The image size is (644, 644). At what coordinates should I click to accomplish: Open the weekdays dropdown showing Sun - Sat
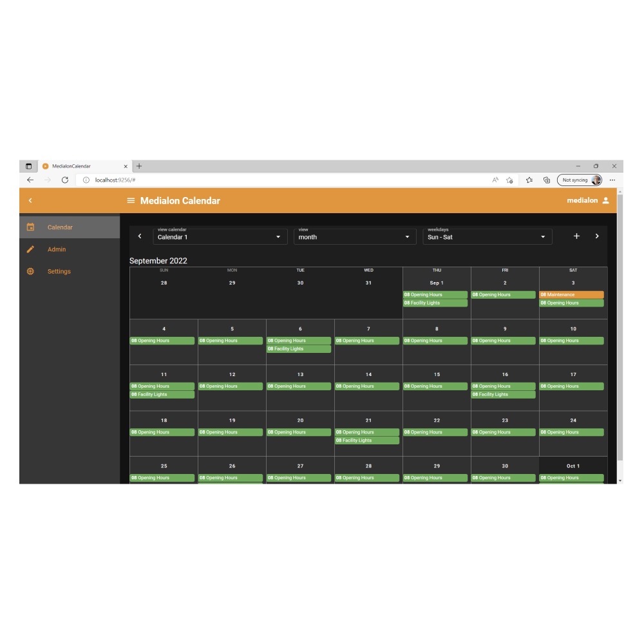pos(487,236)
